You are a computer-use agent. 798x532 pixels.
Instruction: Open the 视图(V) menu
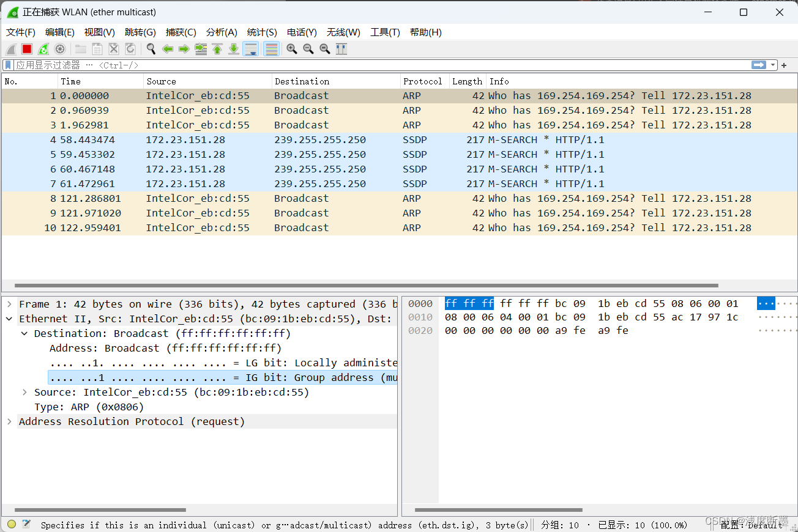(100, 32)
